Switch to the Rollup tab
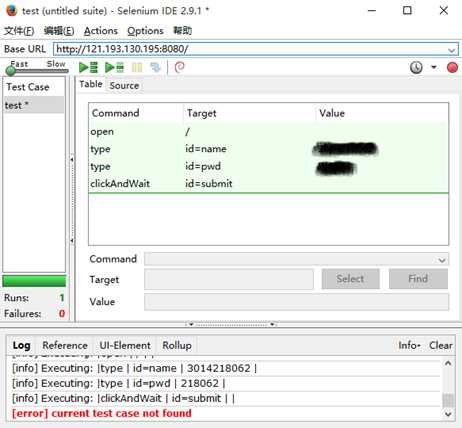Image resolution: width=462 pixels, height=428 pixels. pos(177,345)
